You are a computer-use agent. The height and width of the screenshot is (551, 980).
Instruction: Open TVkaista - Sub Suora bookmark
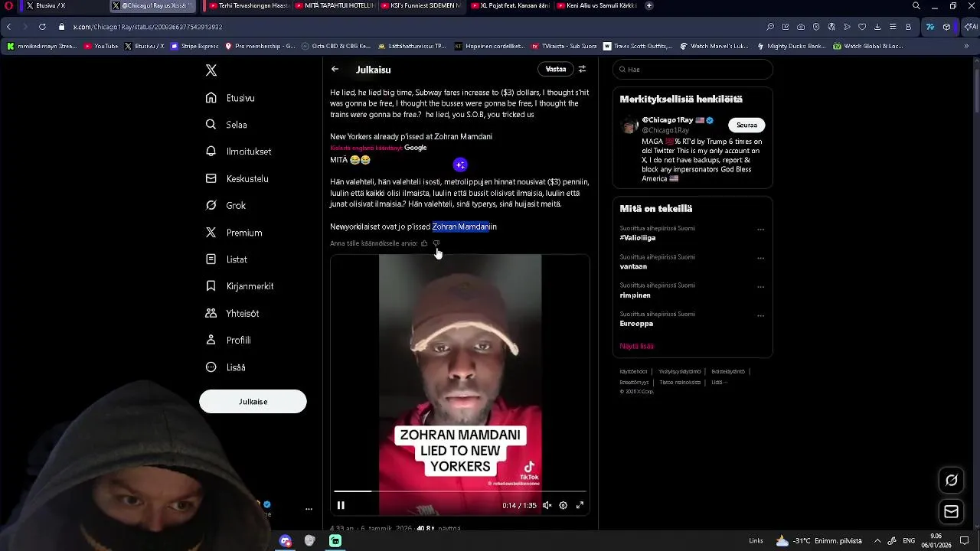pos(563,46)
